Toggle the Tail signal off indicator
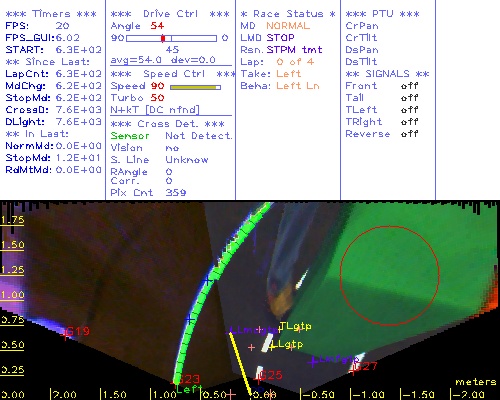Screen dimensions: 500x400 (x=409, y=98)
